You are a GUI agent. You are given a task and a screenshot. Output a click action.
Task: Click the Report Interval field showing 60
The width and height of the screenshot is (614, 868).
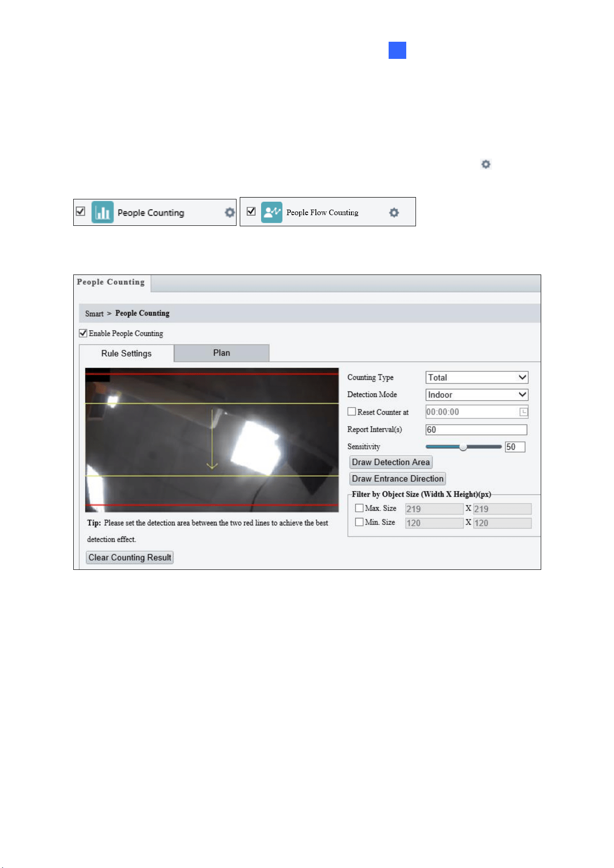click(476, 430)
